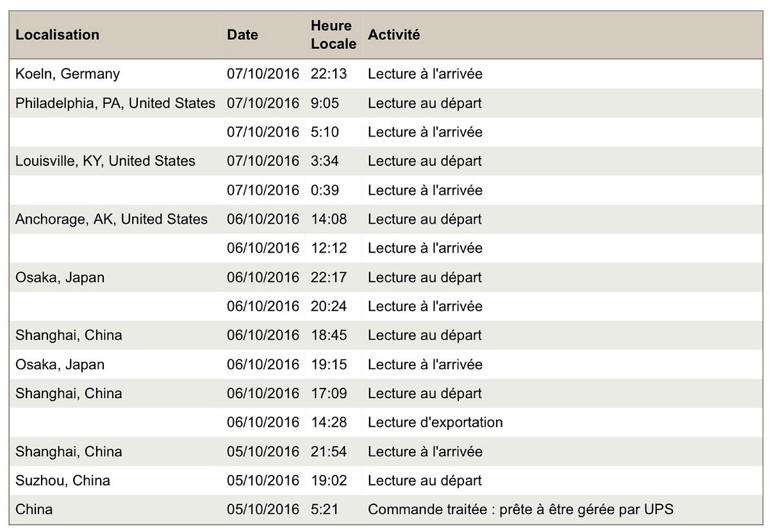
Task: Select the 21:54 time cell
Action: coord(328,452)
